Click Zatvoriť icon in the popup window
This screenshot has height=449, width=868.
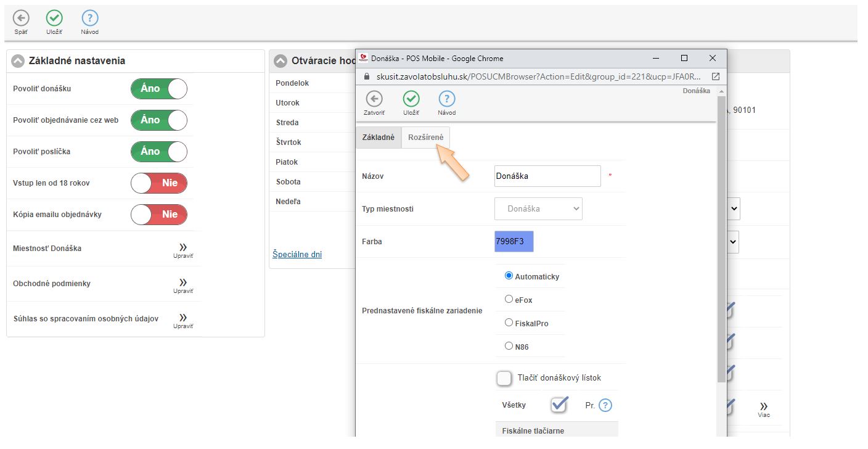tap(374, 99)
